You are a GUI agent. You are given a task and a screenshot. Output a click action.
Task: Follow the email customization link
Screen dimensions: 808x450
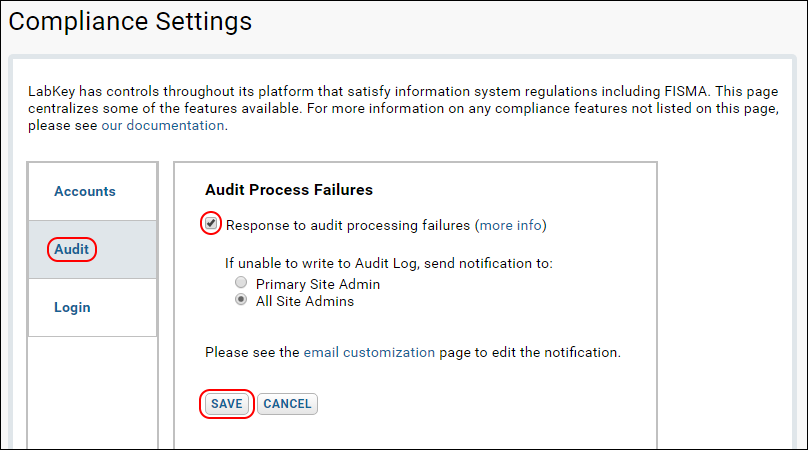[369, 352]
